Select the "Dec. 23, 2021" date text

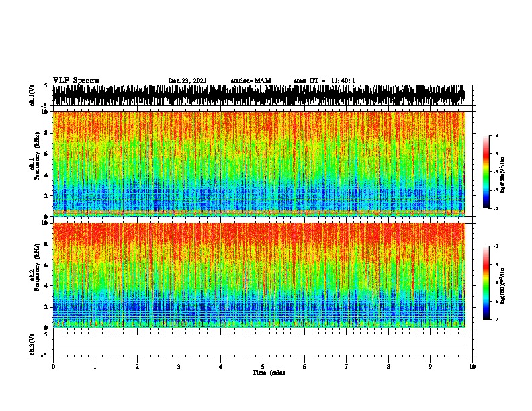click(187, 81)
